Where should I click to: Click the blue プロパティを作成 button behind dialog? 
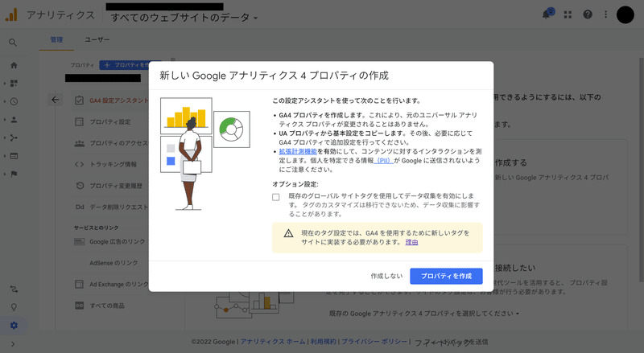coord(124,65)
